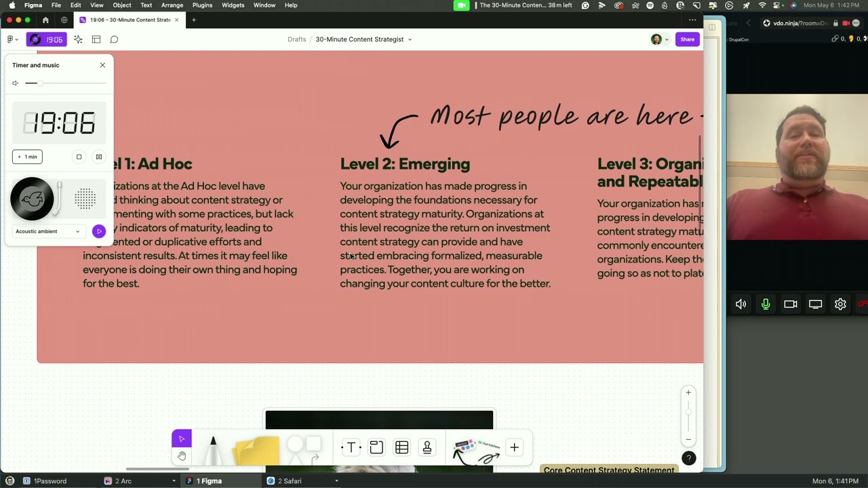Toggle the 19:06 timer toolbar button
Viewport: 868px width, 488px height.
pos(46,39)
